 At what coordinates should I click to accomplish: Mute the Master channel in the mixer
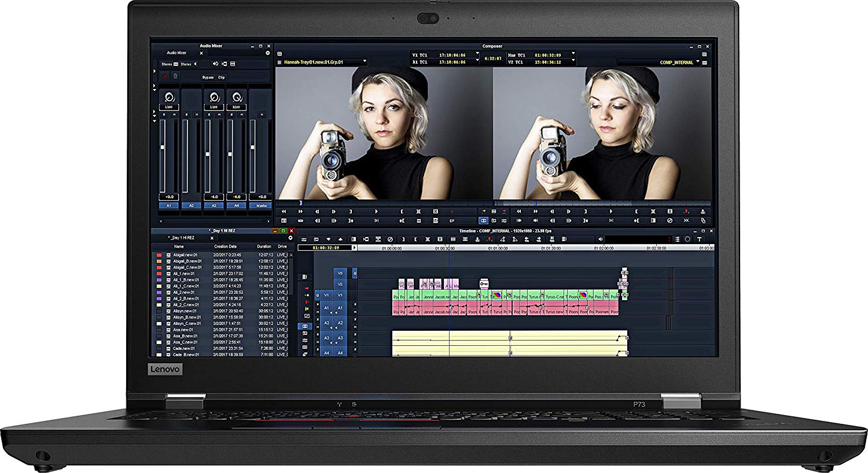pos(262,114)
